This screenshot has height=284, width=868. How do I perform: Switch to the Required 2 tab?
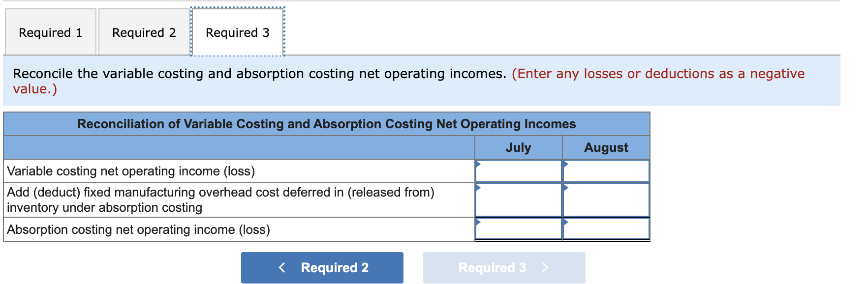pos(143,32)
